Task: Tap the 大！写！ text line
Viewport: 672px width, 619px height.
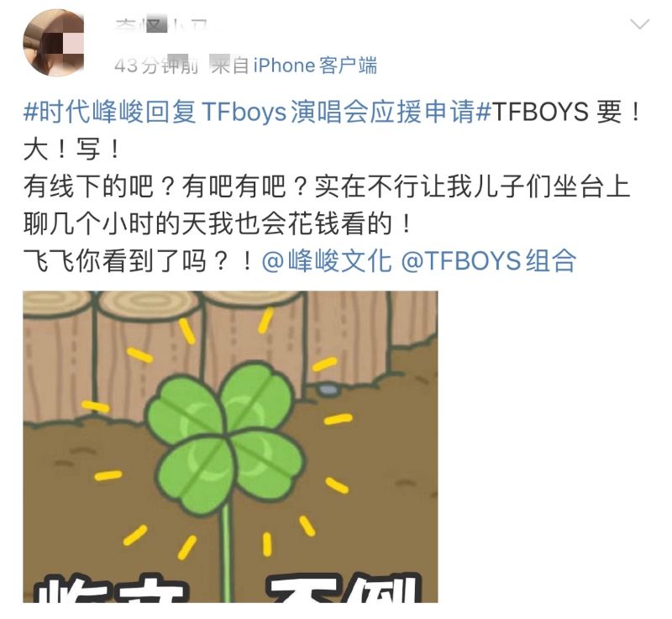Action: 71,150
